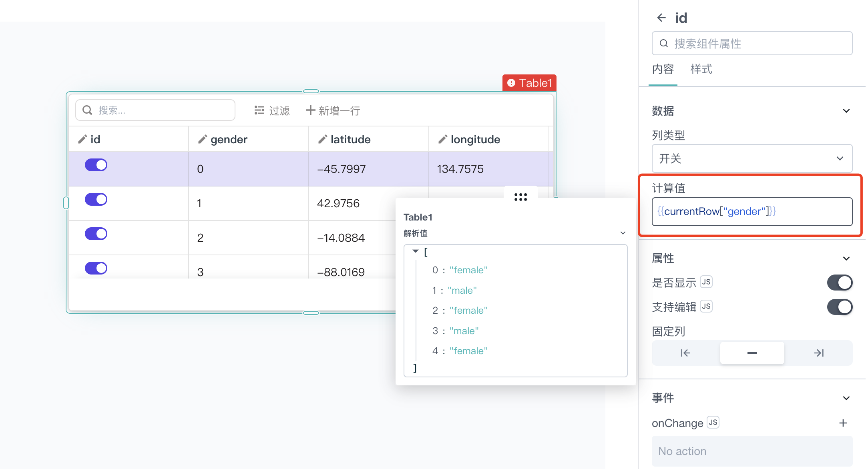Grab the six-dot drag handle on popup

click(x=520, y=197)
